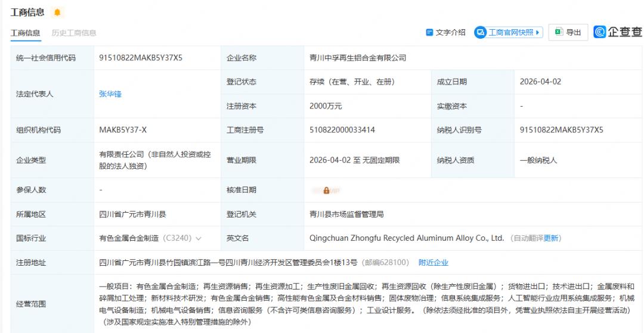Click the 导出 export button
Viewport: 644px width, 333px height.
tap(568, 32)
